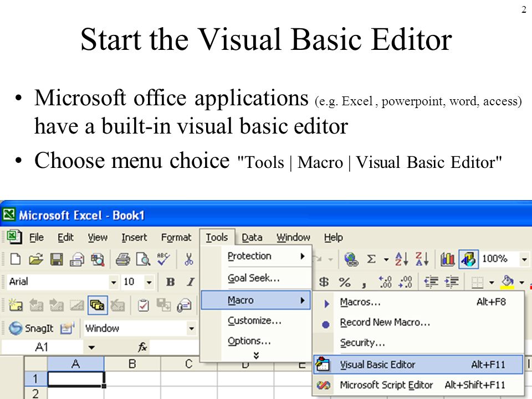Click the Borders icon
Image resolution: width=532 pixels, height=399 pixels.
(477, 282)
